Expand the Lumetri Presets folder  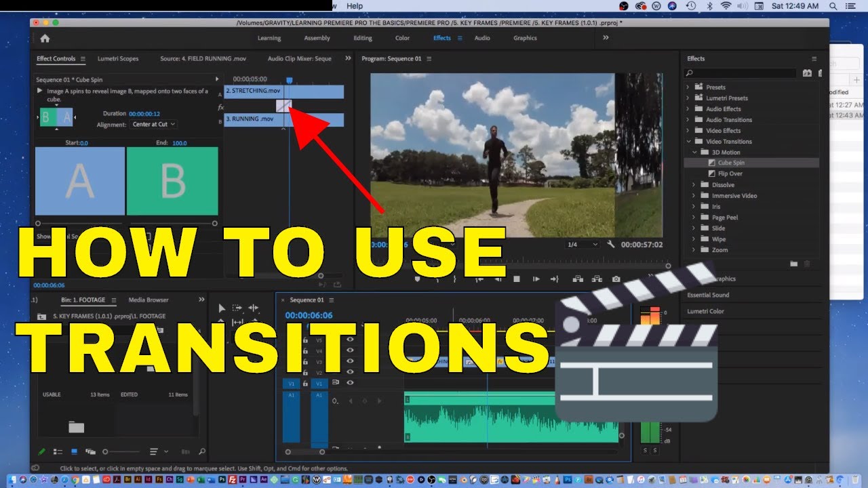688,98
